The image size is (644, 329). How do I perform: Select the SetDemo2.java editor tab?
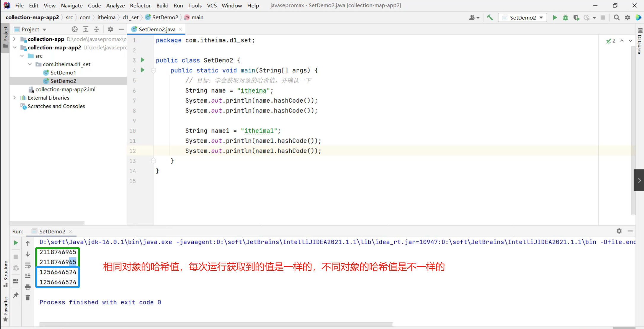157,29
